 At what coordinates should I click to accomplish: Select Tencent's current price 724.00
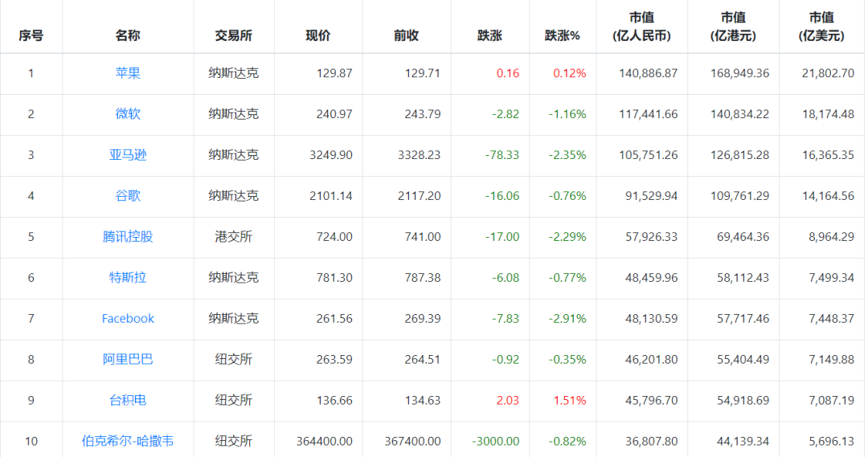(x=334, y=237)
